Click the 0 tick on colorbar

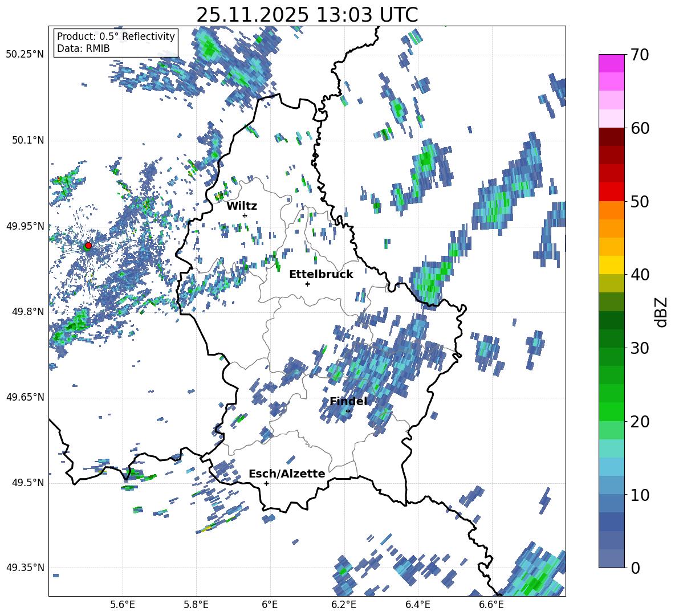(x=635, y=568)
